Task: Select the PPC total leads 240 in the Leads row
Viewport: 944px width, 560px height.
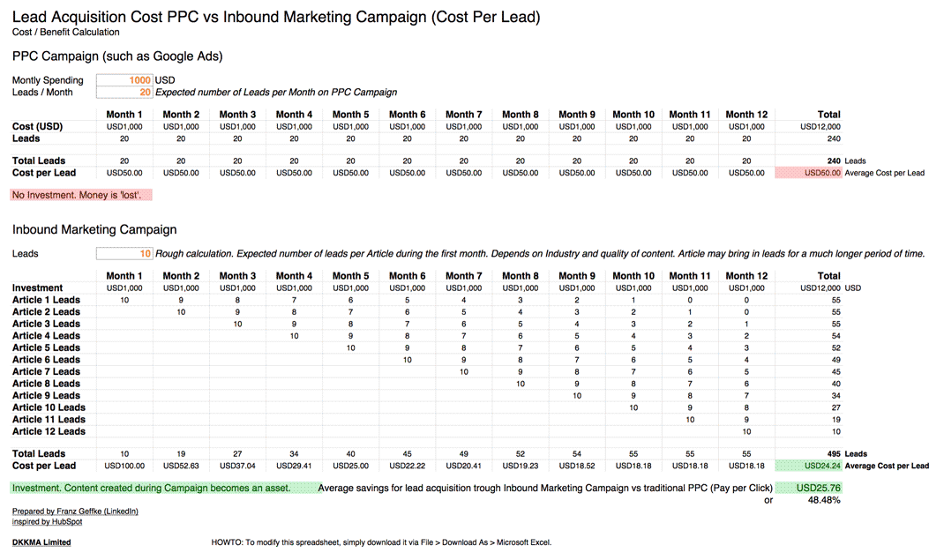Action: 834,139
